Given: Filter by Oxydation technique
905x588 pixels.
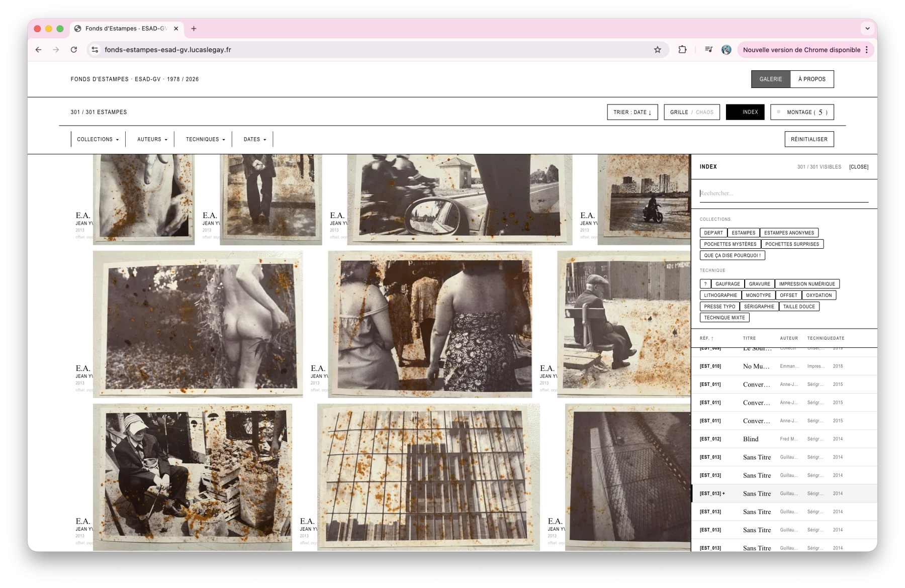Looking at the screenshot, I should pyautogui.click(x=819, y=296).
